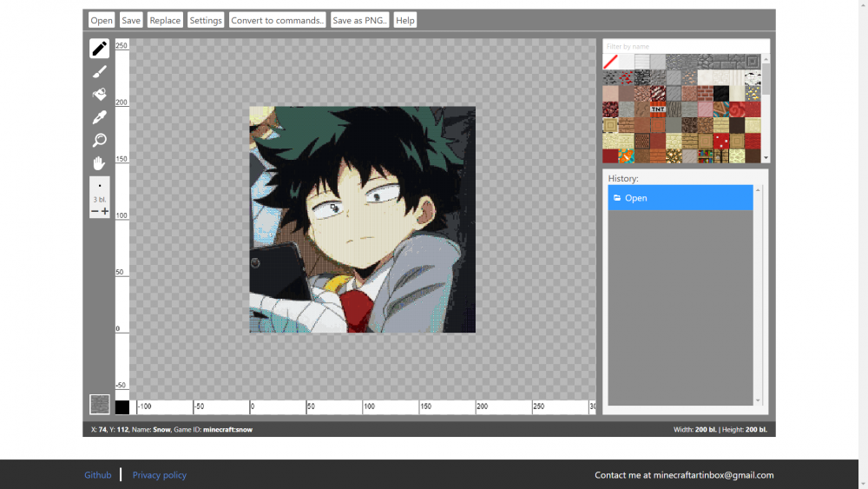Click Convert to commands..
Screen dimensions: 868x489
278,20
